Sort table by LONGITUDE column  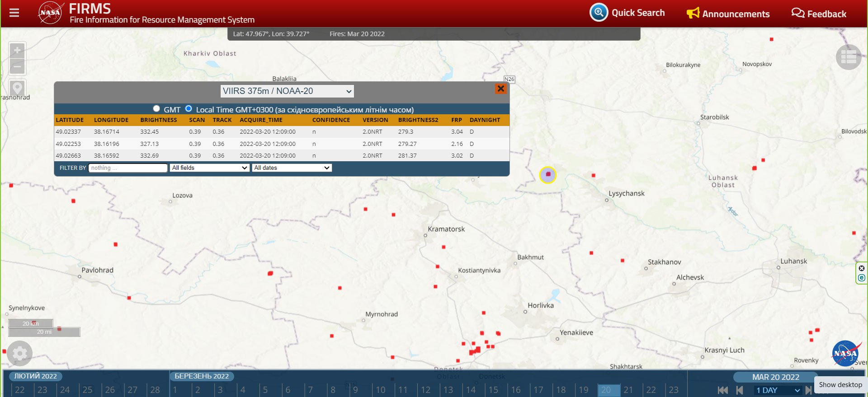(111, 120)
